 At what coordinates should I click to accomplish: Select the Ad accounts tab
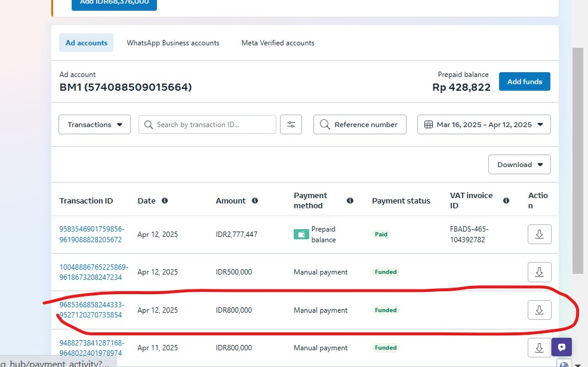pyautogui.click(x=87, y=43)
